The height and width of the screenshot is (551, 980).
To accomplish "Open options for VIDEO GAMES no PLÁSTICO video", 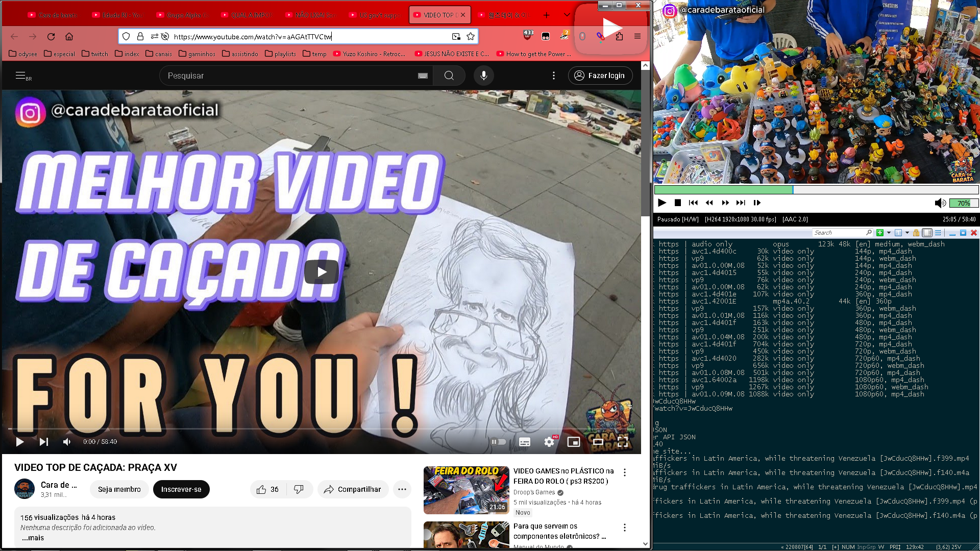I will (x=625, y=472).
